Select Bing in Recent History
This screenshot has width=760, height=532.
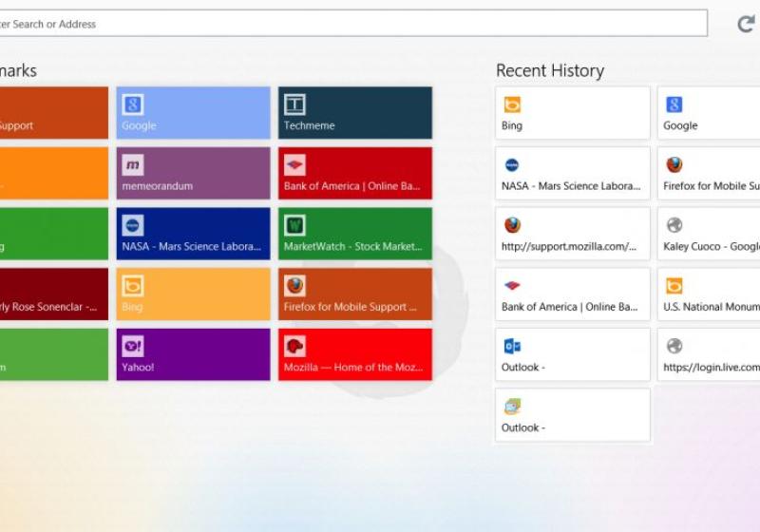(572, 113)
